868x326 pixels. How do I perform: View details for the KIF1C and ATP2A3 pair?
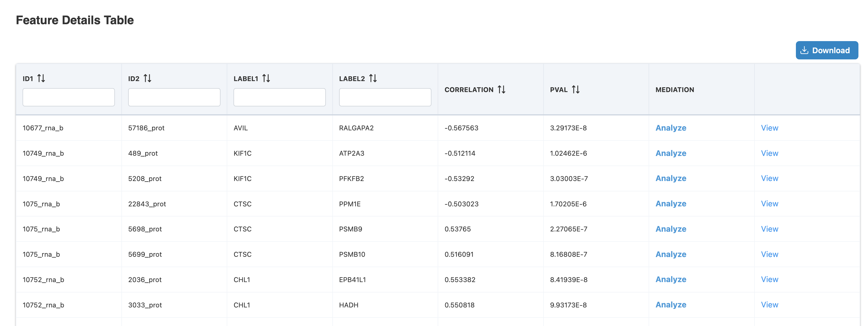coord(769,153)
